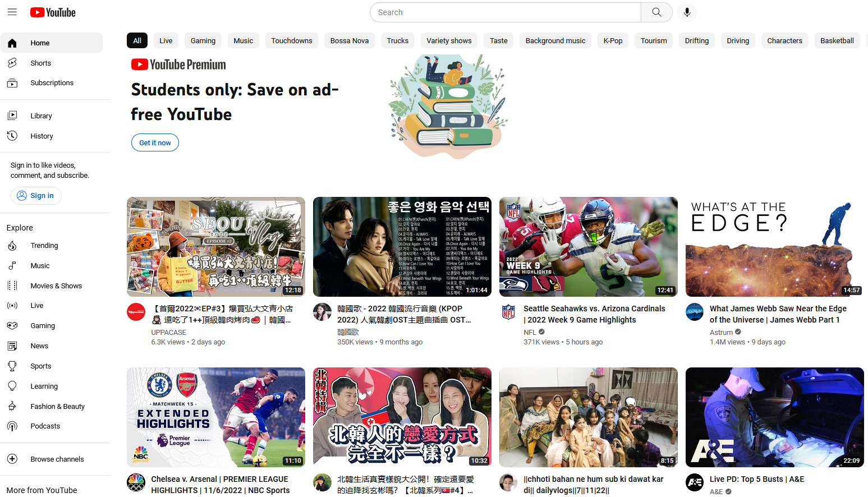Open the hamburger guide menu
This screenshot has height=497, width=868.
12,12
